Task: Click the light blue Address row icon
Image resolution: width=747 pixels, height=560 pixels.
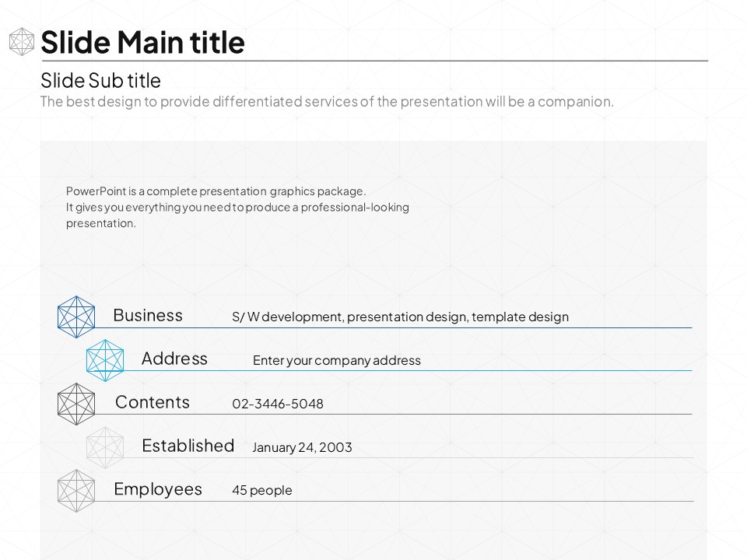Action: (x=104, y=360)
